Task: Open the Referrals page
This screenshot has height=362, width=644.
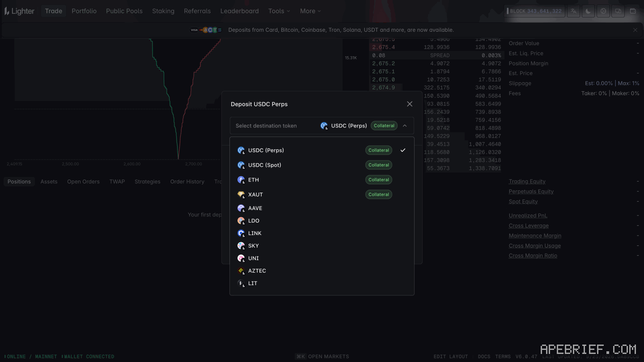Action: (x=197, y=11)
